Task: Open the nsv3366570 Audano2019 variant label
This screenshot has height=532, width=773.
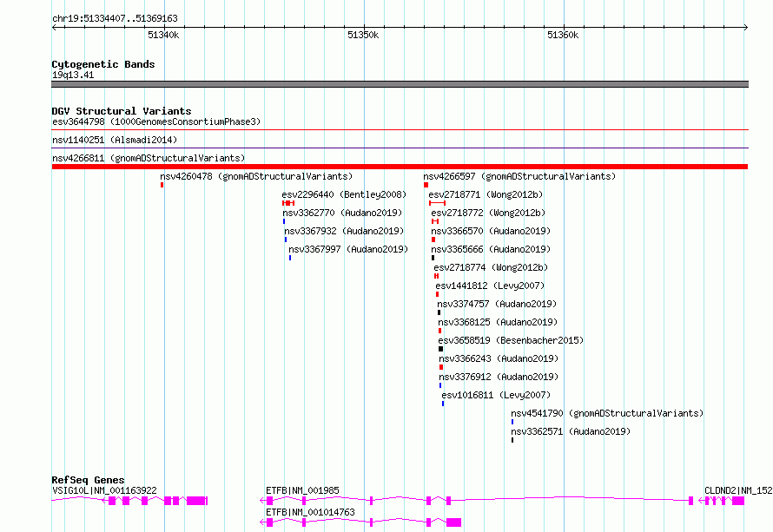Action: point(491,231)
